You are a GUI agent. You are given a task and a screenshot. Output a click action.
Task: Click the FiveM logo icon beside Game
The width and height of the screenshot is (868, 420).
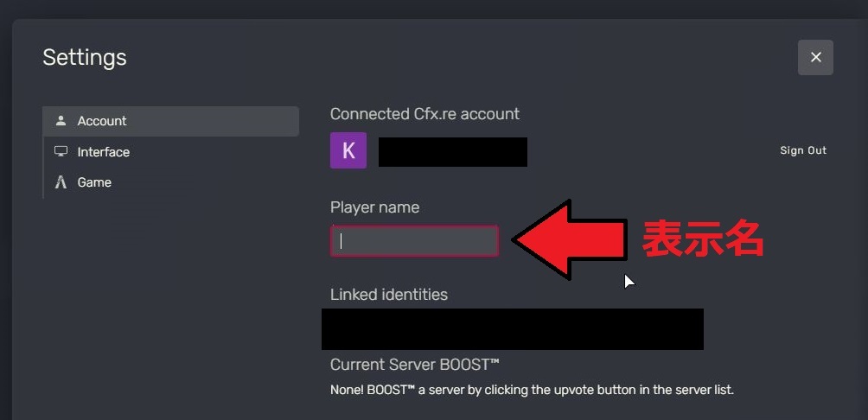(x=61, y=182)
